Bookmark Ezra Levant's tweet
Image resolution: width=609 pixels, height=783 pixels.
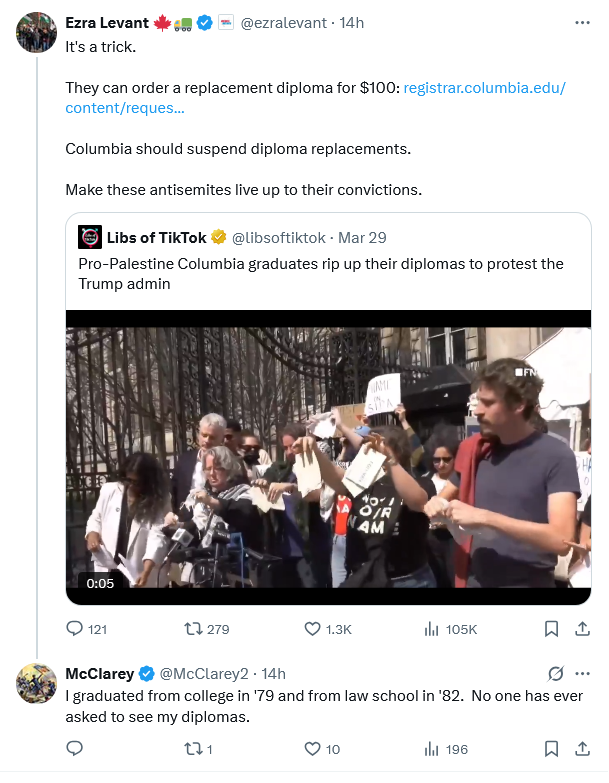551,629
